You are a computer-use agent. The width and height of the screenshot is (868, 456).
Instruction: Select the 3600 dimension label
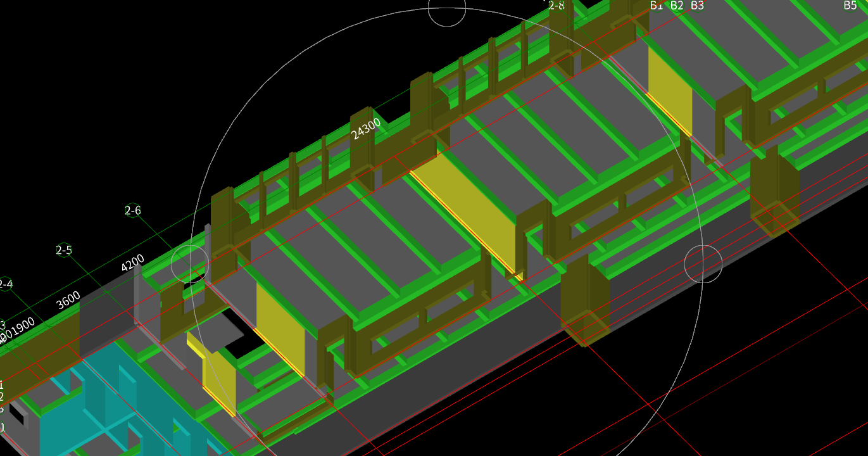(68, 300)
